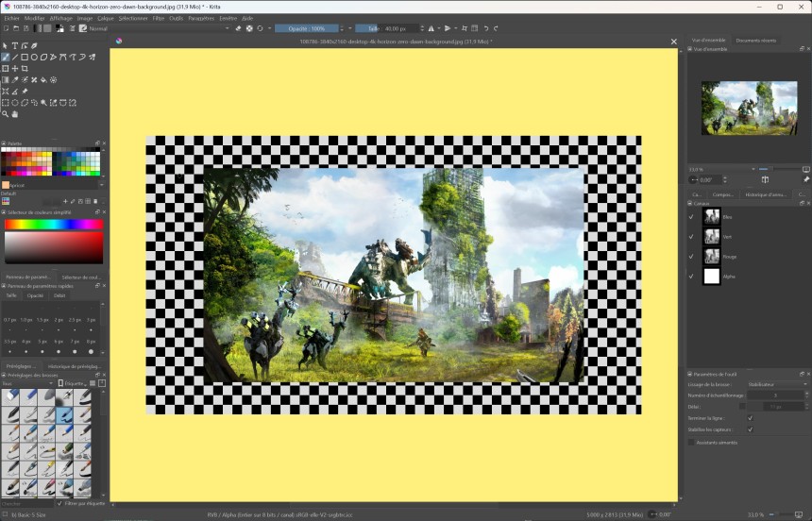812x521 pixels.
Task: Select the Line tool
Action: [x=15, y=57]
